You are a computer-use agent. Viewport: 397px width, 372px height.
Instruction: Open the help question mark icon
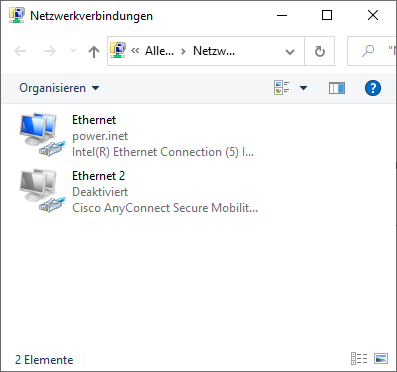click(x=373, y=88)
